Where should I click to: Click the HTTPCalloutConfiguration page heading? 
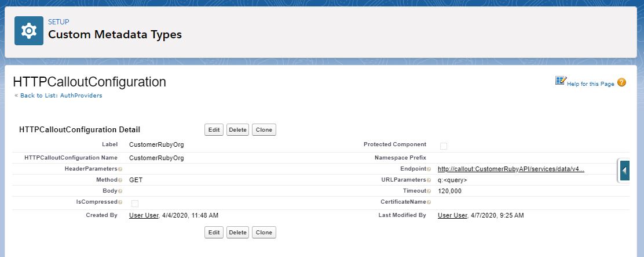click(x=90, y=82)
